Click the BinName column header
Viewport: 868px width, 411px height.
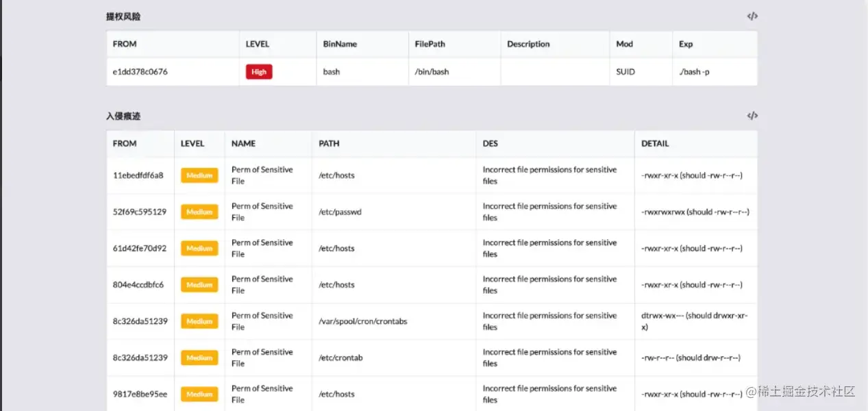point(340,44)
